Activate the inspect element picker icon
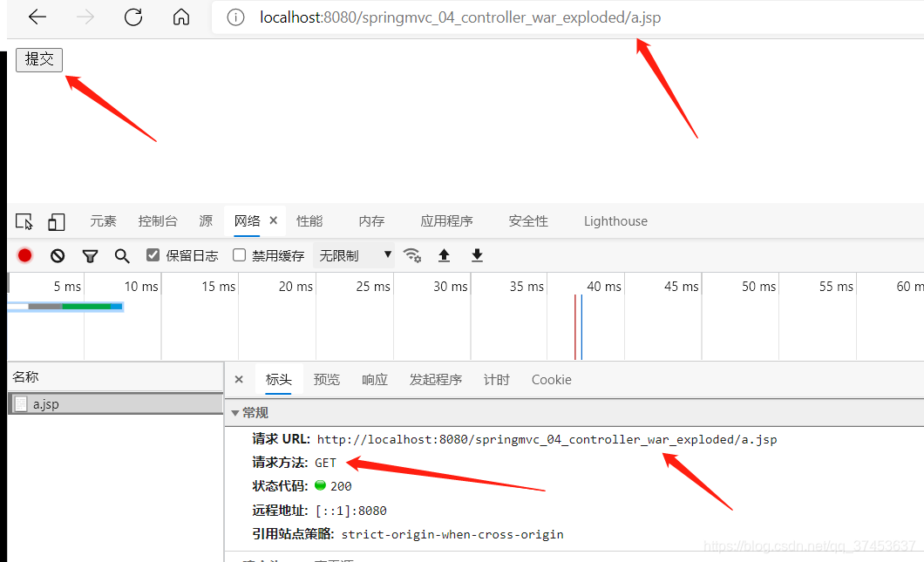This screenshot has width=924, height=562. (x=24, y=221)
